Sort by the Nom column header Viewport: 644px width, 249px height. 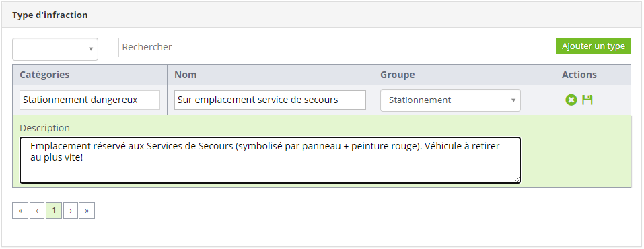[x=186, y=75]
